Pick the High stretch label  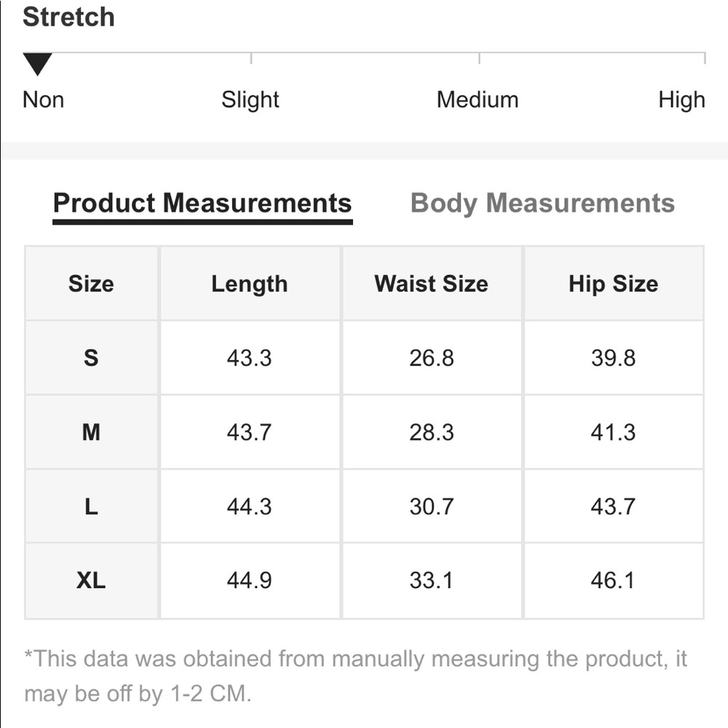point(681,100)
